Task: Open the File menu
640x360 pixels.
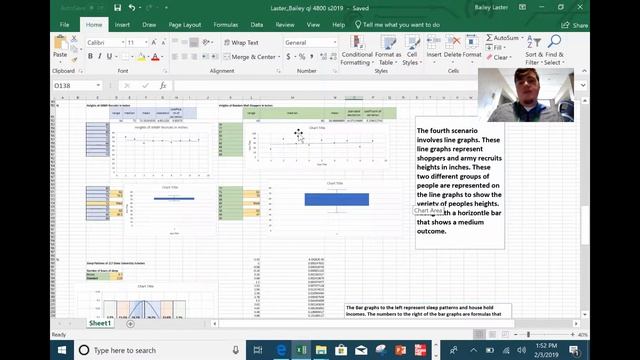Action: pos(64,24)
